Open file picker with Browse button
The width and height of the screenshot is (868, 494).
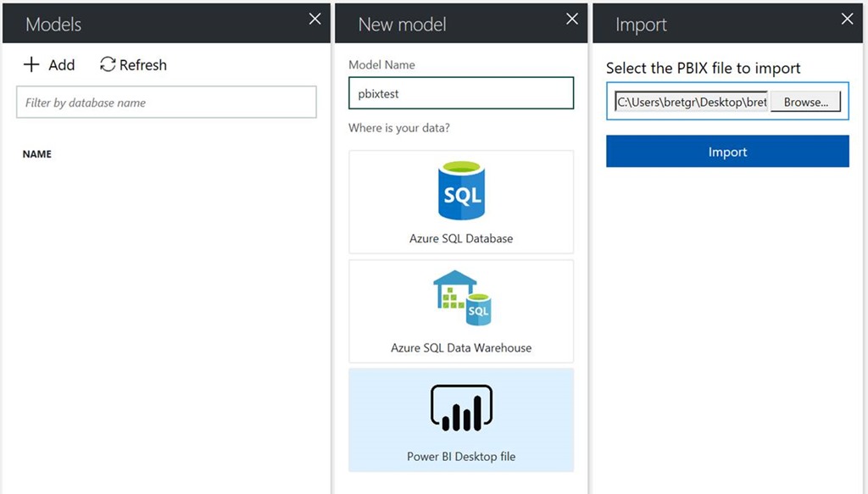pos(805,103)
